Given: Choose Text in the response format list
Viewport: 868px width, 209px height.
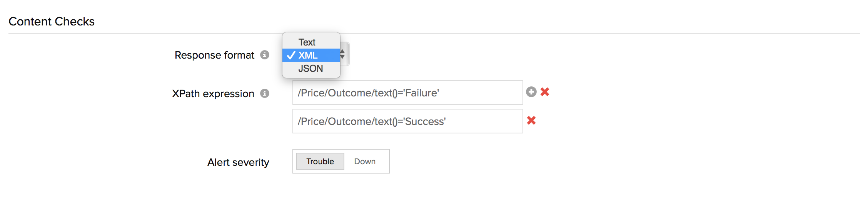Looking at the screenshot, I should coord(307,42).
